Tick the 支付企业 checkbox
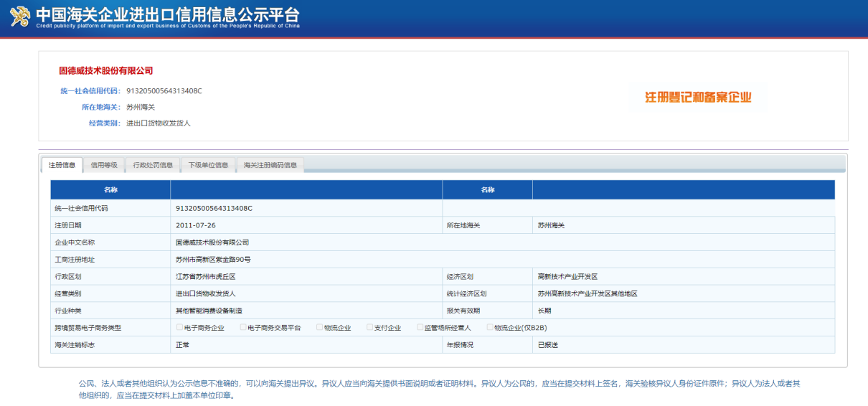Screen dimensions: 868x406 [369, 327]
